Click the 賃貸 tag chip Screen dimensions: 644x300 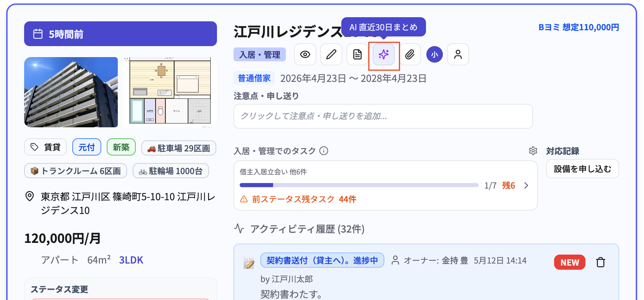(45, 147)
